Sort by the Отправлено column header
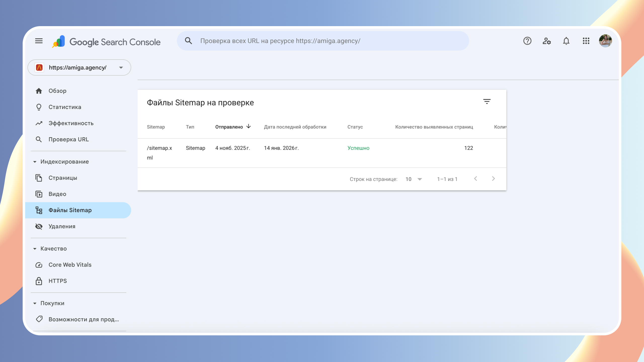This screenshot has height=362, width=644. (x=229, y=127)
